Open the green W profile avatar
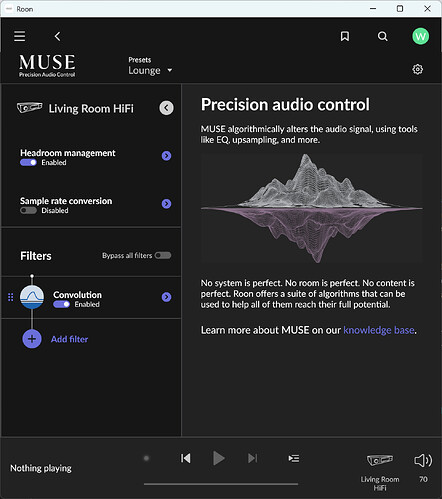Viewport: 442px width, 499px height. tap(420, 36)
